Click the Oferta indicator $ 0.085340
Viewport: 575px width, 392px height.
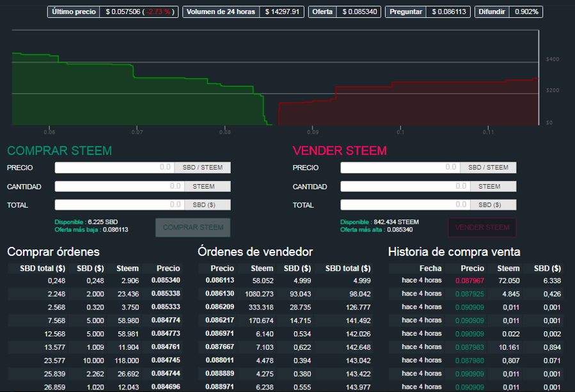(x=345, y=12)
